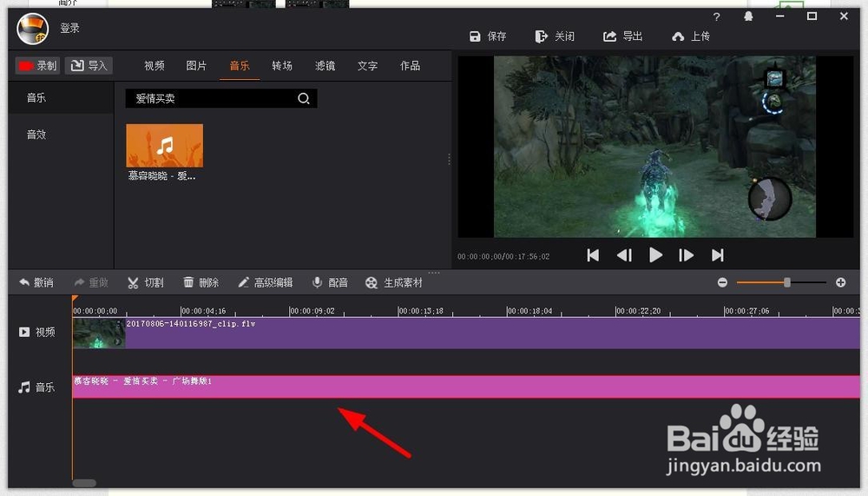Select the 视频 track label
This screenshot has width=868, height=496.
[37, 332]
